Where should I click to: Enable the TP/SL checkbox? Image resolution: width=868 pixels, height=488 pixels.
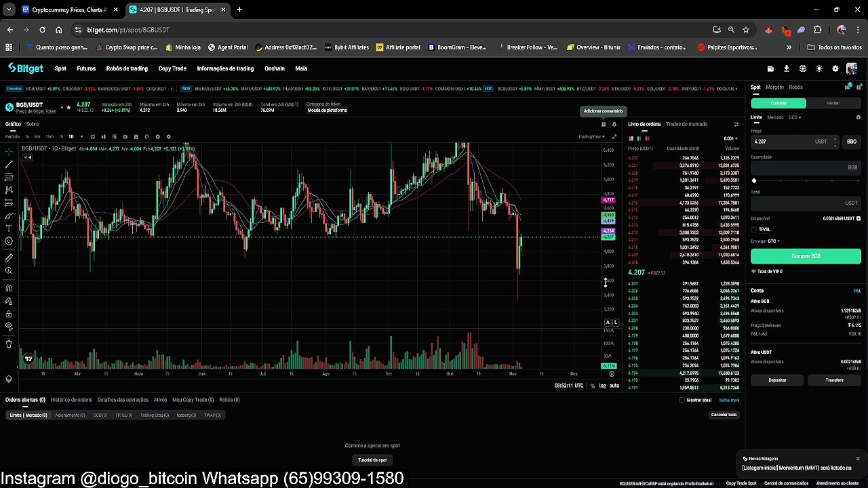tap(753, 230)
